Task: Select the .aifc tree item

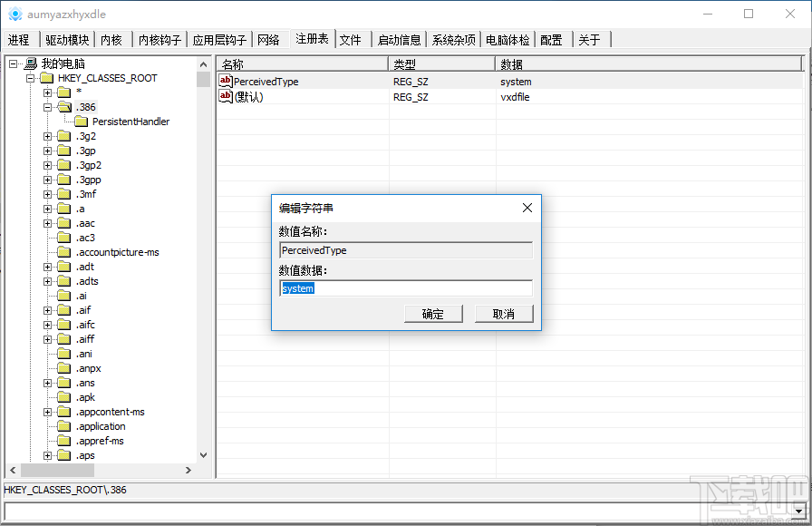Action: 85,325
